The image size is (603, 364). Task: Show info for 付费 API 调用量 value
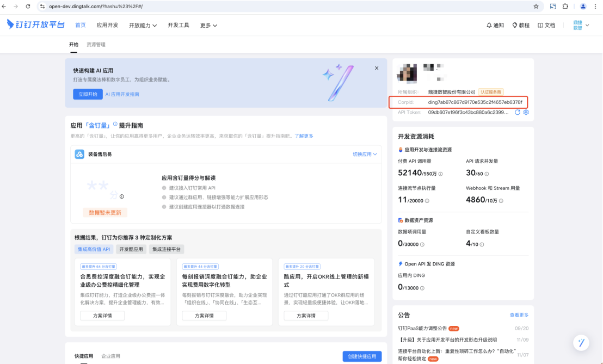[x=441, y=174]
